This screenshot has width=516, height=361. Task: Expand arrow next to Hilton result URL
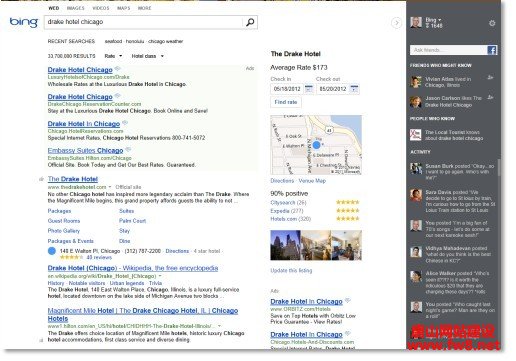219,326
